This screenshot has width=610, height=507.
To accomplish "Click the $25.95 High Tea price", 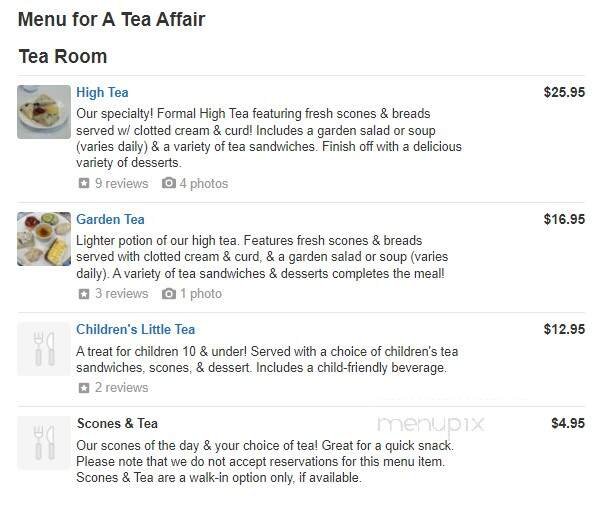I will [x=564, y=92].
